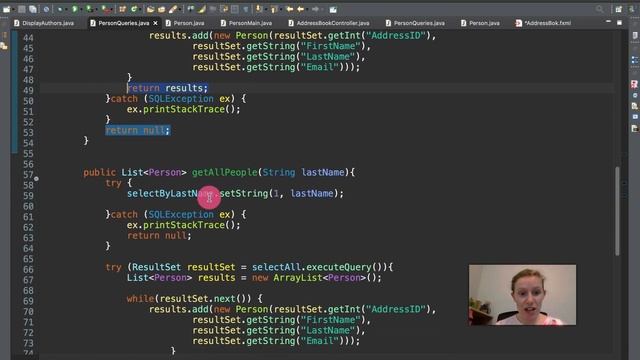This screenshot has width=640, height=360.
Task: Switch to the PersonMain.java tab
Action: [x=246, y=23]
